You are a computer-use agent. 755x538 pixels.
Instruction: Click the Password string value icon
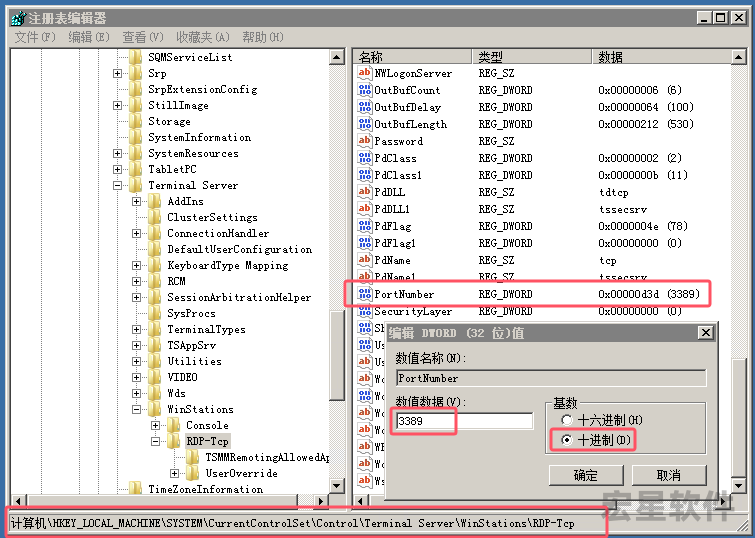pos(364,141)
